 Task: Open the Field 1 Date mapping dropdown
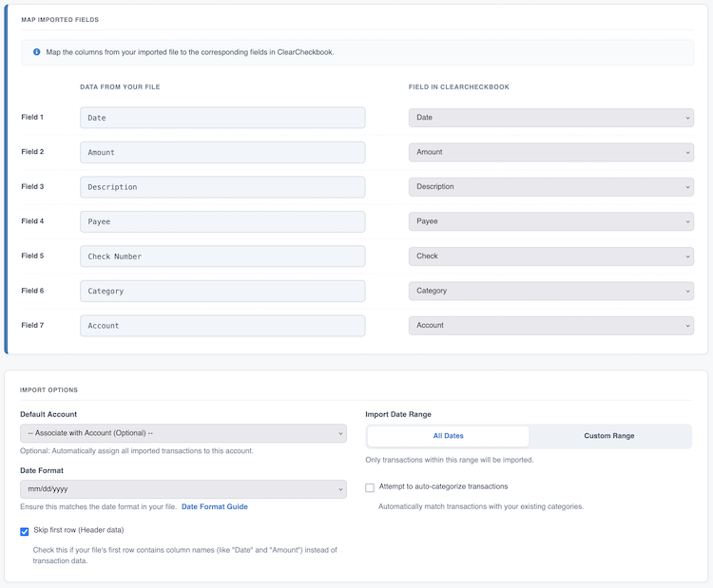point(551,118)
